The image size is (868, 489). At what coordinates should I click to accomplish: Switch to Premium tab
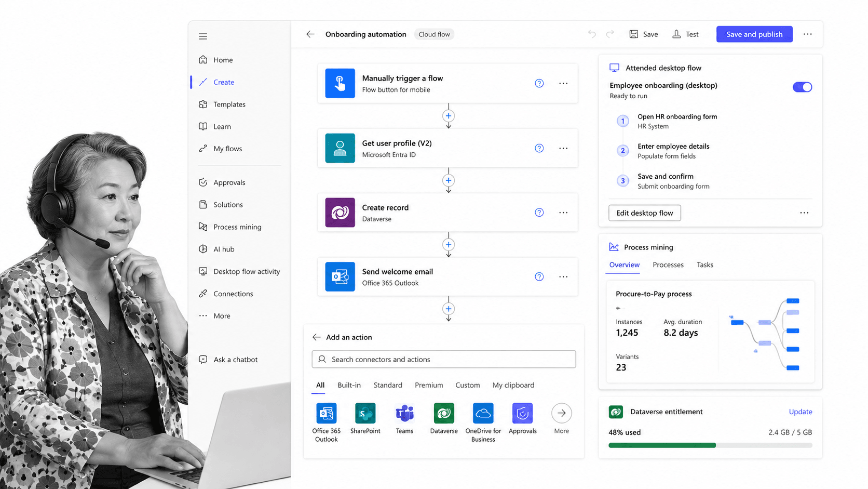click(x=429, y=385)
